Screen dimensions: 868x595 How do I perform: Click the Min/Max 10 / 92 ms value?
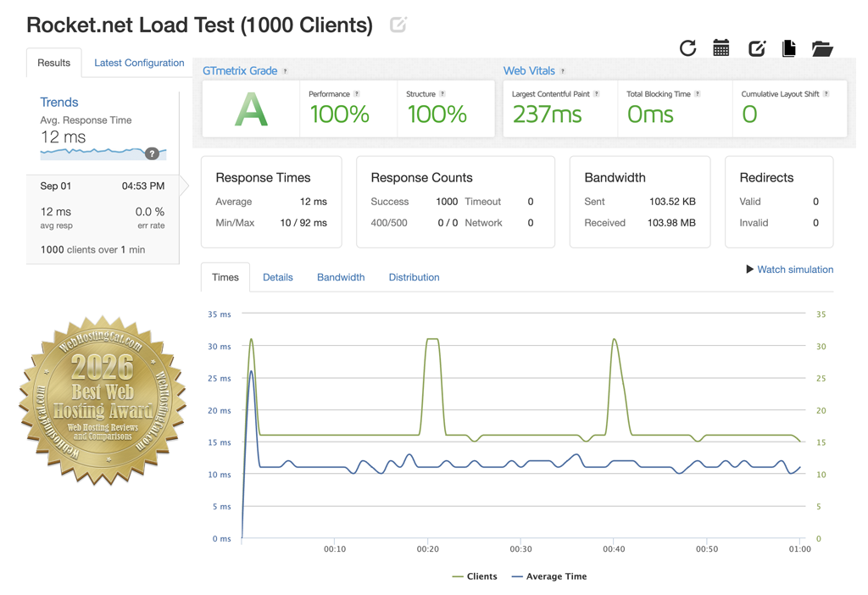coord(303,223)
